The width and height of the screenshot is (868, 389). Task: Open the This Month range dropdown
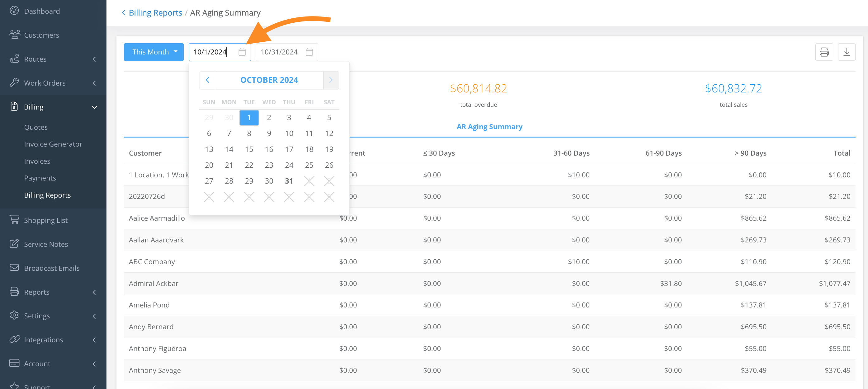[154, 52]
